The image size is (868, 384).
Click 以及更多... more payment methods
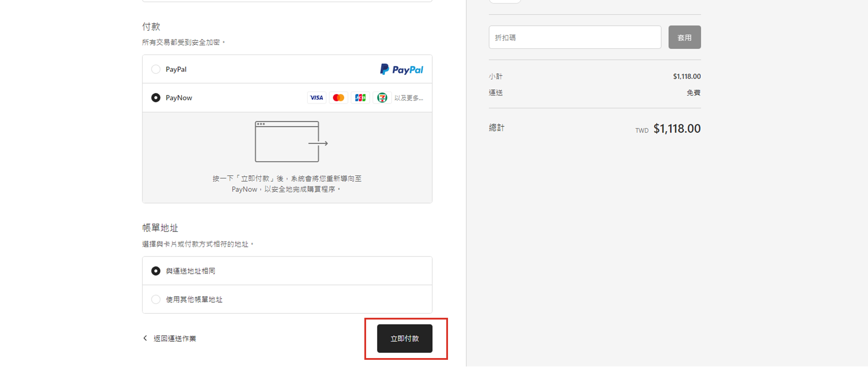408,98
